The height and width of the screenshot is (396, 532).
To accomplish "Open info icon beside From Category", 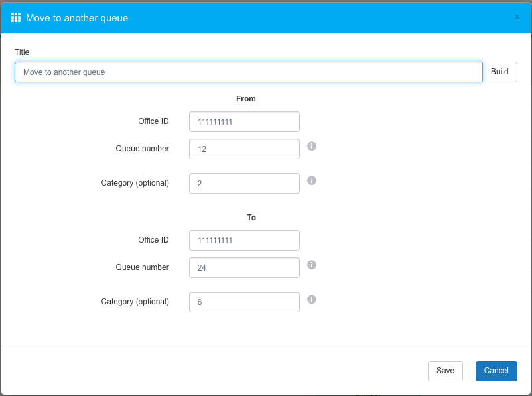I will [x=312, y=180].
